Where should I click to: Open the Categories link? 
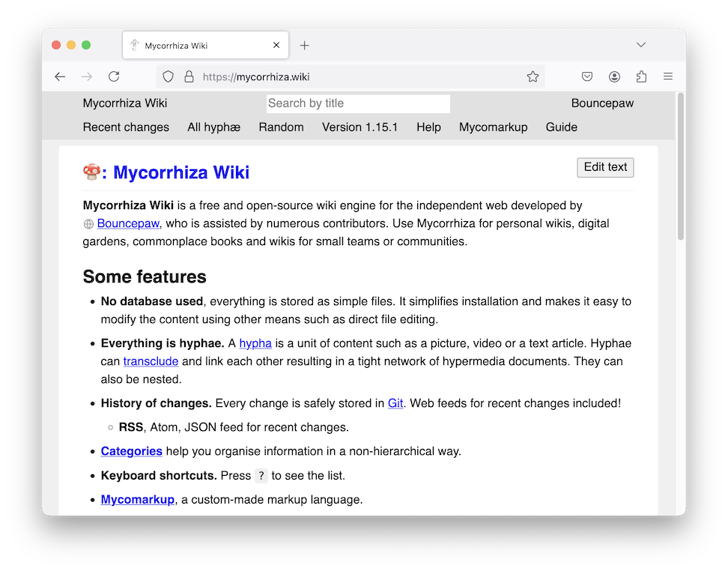(x=131, y=451)
